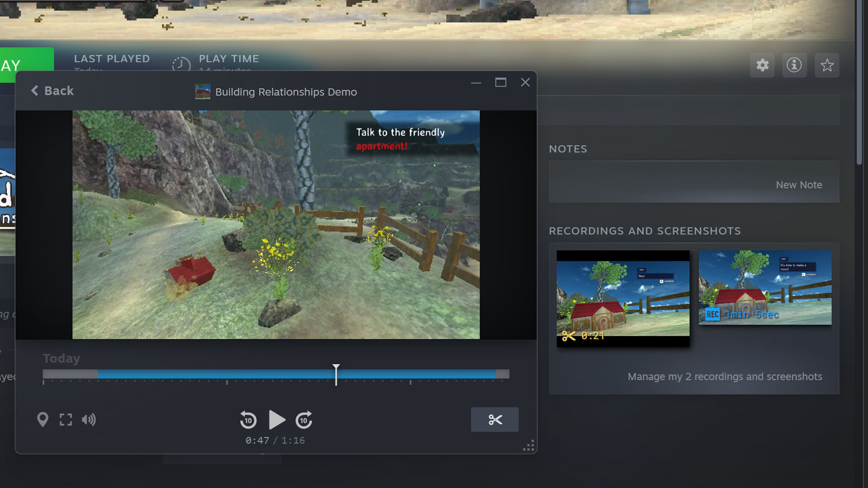Click the scissors trim/clip icon

coord(495,419)
